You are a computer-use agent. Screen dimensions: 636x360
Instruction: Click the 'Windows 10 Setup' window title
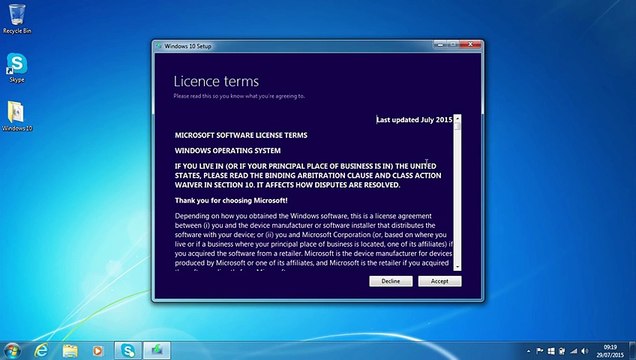click(x=188, y=46)
